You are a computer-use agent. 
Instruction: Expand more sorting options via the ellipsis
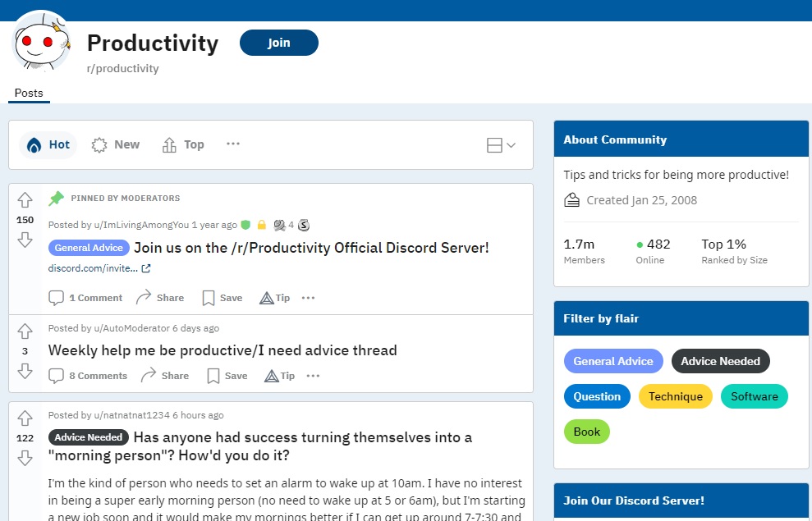[232, 144]
